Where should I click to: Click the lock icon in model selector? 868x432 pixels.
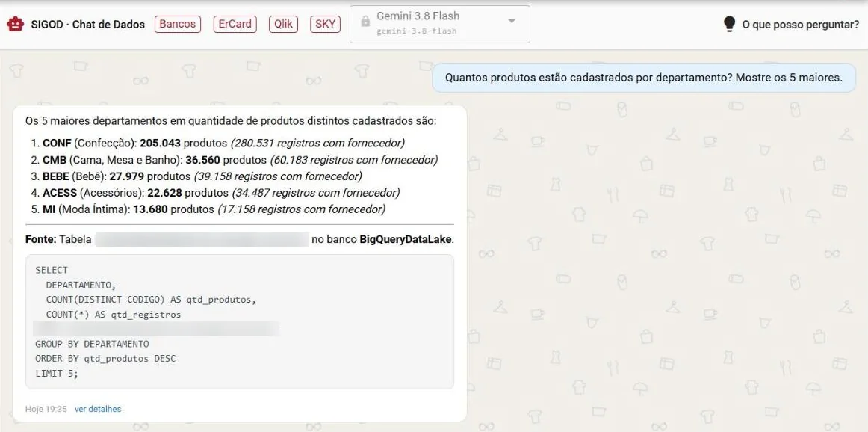coord(365,22)
